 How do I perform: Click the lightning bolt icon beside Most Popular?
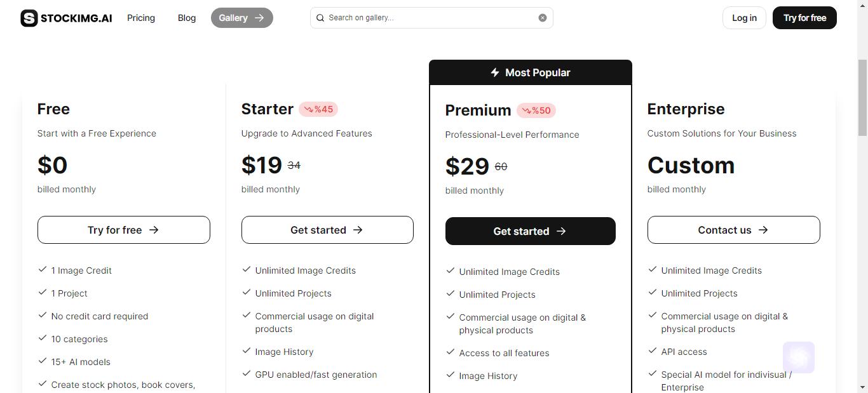point(495,72)
